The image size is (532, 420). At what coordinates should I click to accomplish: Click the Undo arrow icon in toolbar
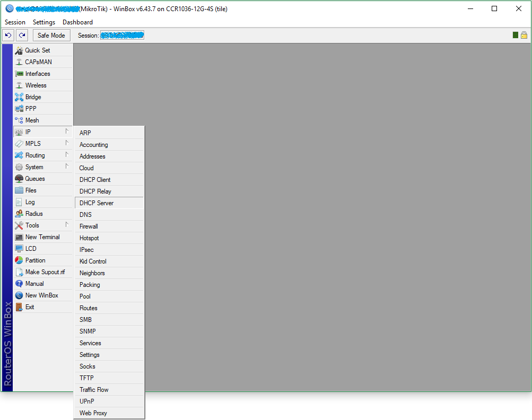[x=8, y=36]
